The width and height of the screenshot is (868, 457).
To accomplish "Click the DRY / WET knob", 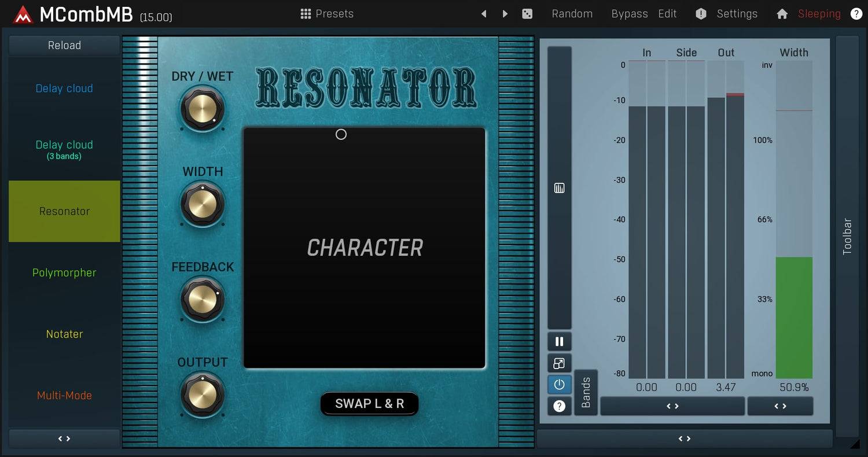I will pos(202,108).
